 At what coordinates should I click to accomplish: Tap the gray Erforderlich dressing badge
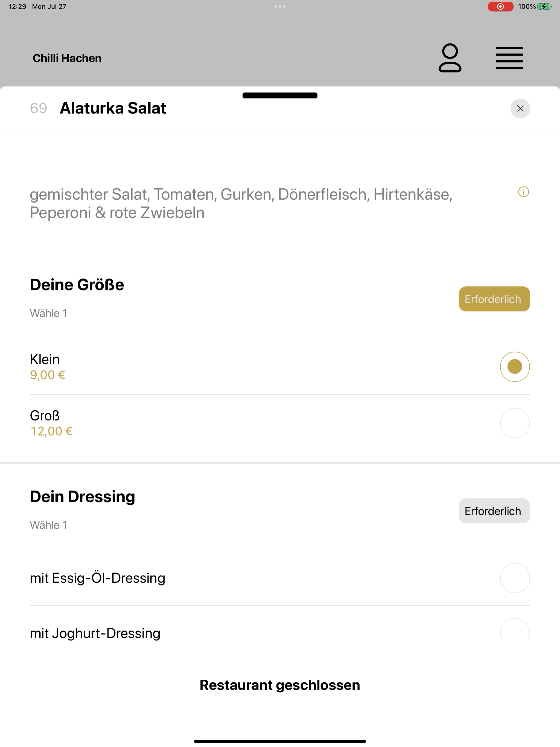click(494, 511)
